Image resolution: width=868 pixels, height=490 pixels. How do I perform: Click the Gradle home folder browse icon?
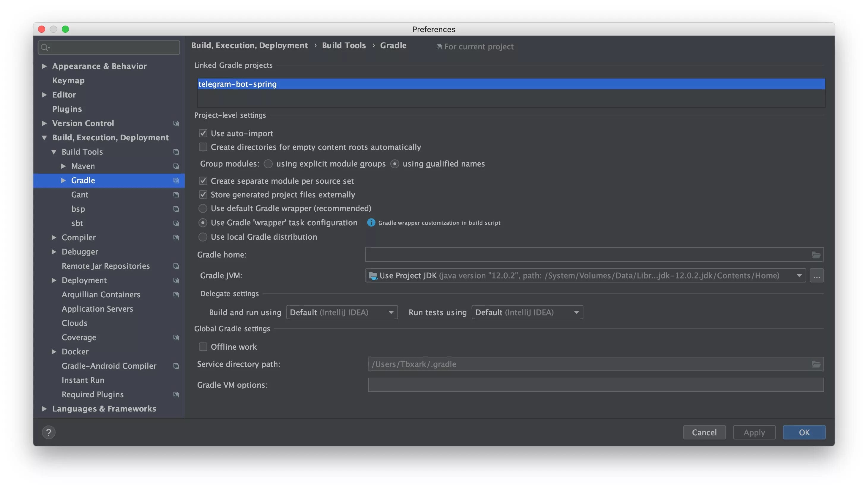816,255
